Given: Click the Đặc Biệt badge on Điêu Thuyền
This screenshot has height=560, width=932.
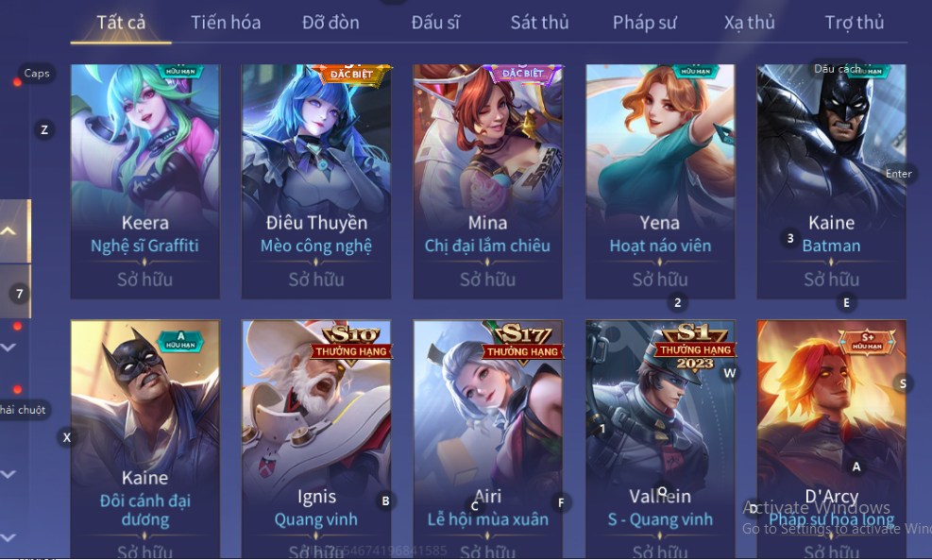Looking at the screenshot, I should point(351,75).
